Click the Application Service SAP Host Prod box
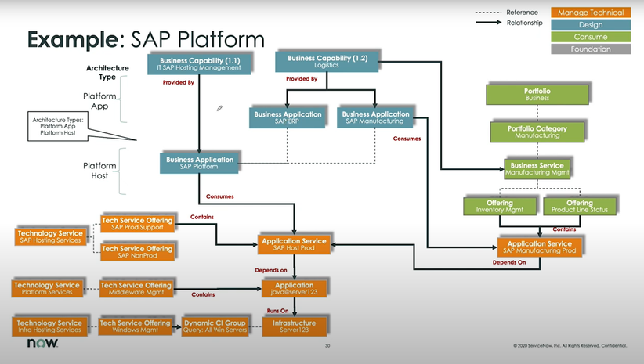 294,244
